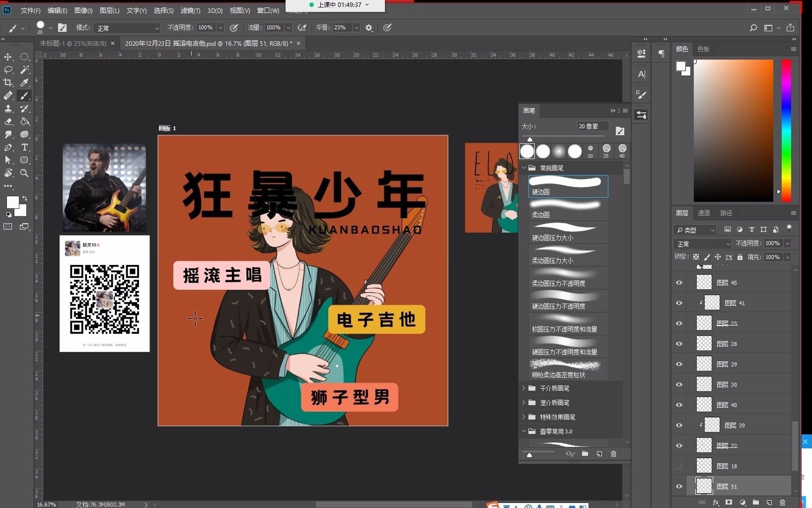812x508 pixels.
Task: Open layer styles with the fx icon
Action: [716, 503]
